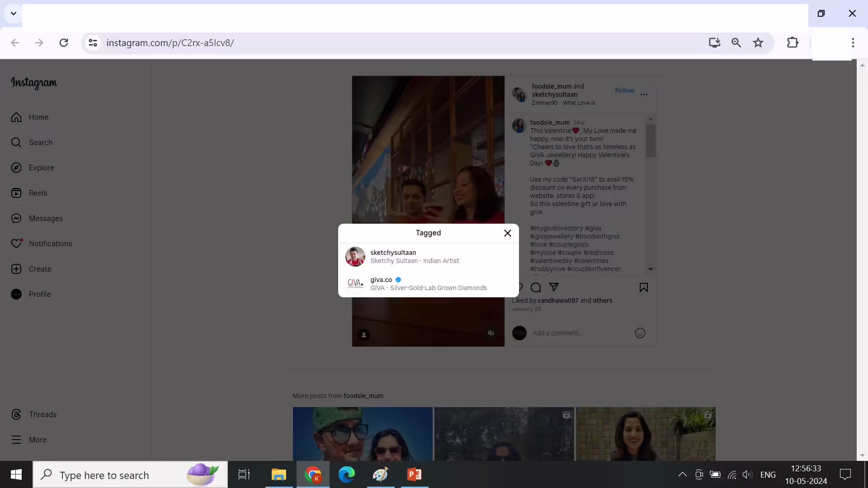
Task: Click the comment bubble icon
Action: (536, 287)
